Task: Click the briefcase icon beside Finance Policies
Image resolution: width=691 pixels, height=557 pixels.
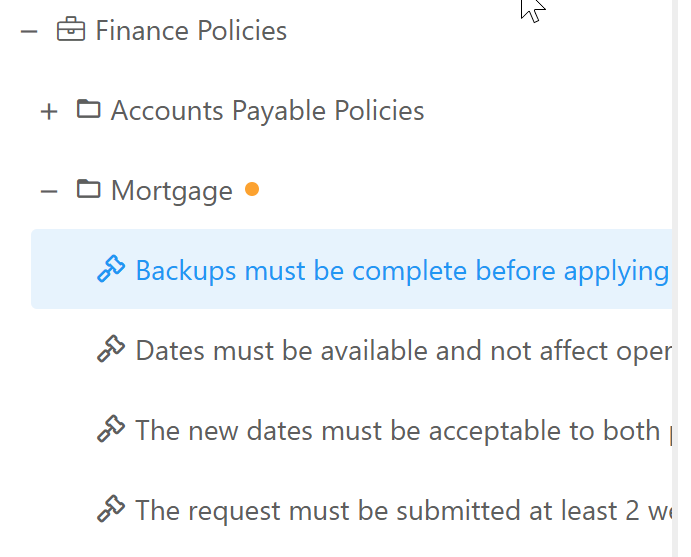Action: (70, 30)
